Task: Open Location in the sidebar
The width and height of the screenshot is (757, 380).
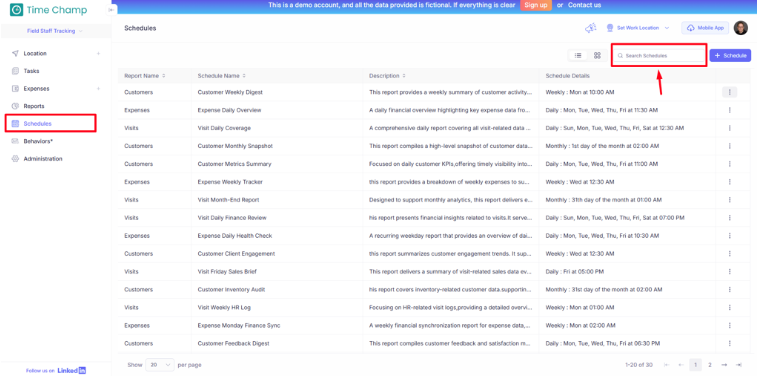Action: pos(35,54)
